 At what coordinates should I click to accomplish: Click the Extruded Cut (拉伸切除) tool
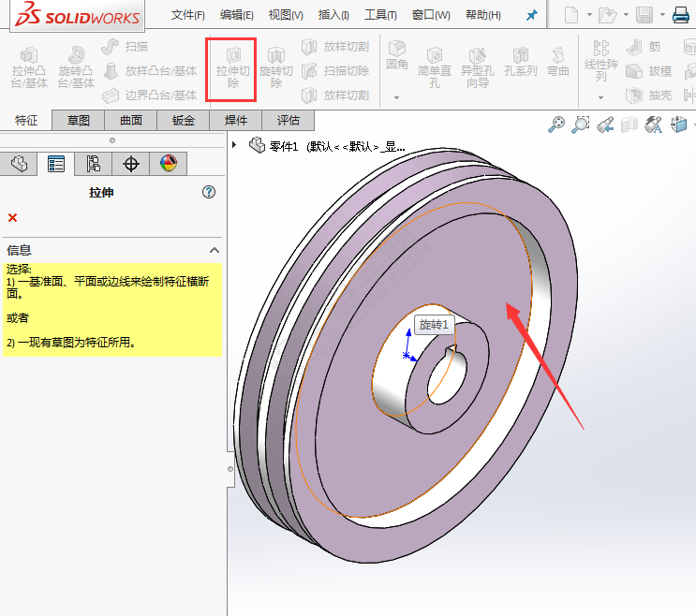pyautogui.click(x=232, y=68)
